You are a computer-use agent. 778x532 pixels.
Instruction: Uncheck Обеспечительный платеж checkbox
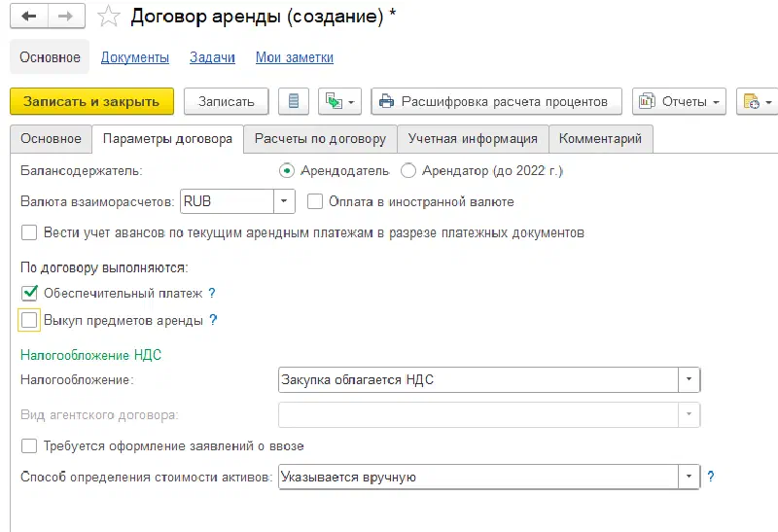(x=29, y=293)
